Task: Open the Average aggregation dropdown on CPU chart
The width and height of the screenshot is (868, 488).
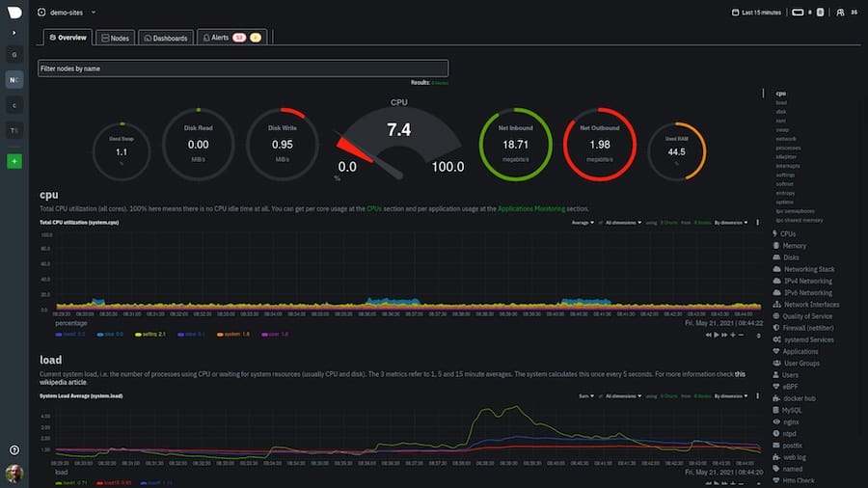Action: click(x=583, y=223)
